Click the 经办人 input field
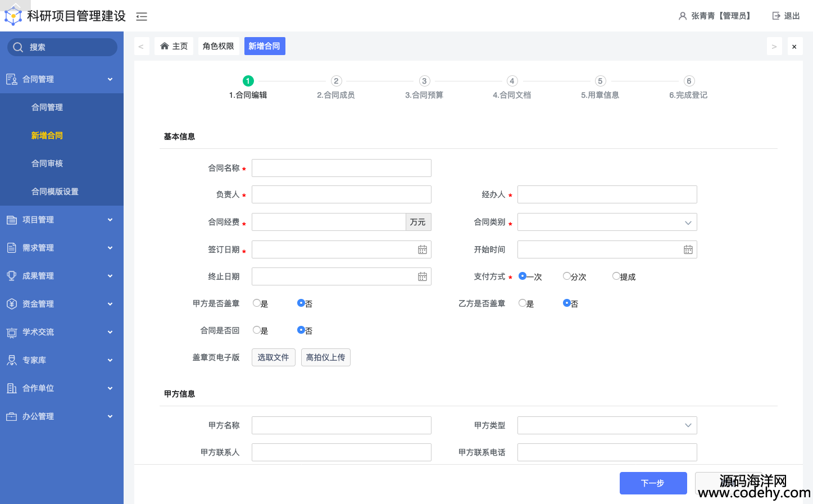The image size is (813, 504). tap(607, 194)
